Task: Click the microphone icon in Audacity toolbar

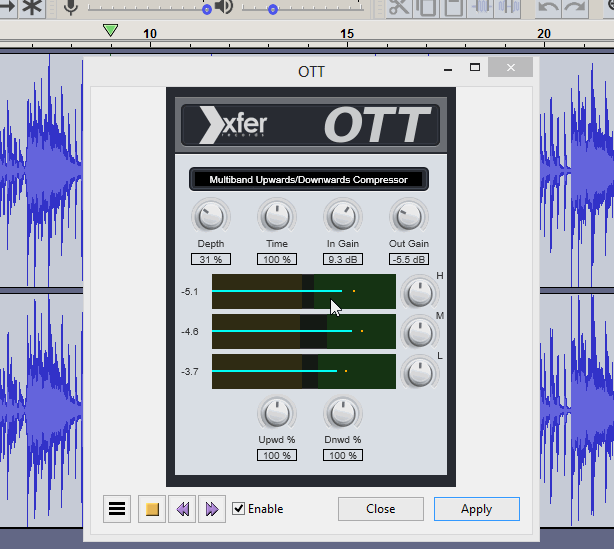Action: (x=71, y=7)
